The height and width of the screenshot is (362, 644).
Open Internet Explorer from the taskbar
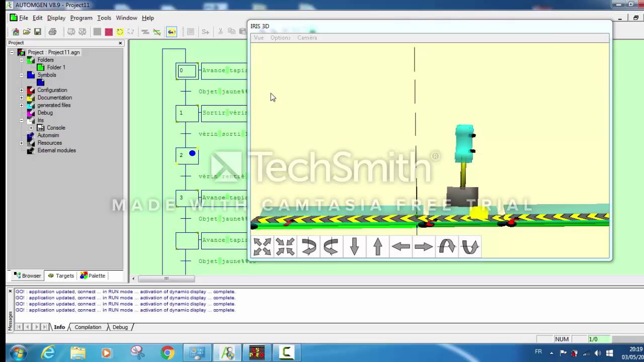point(48,352)
